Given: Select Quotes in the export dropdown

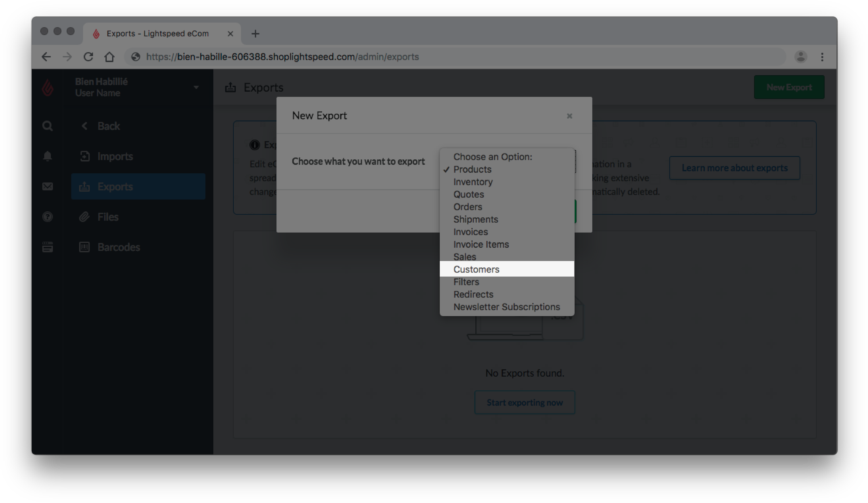Looking at the screenshot, I should pyautogui.click(x=507, y=194).
